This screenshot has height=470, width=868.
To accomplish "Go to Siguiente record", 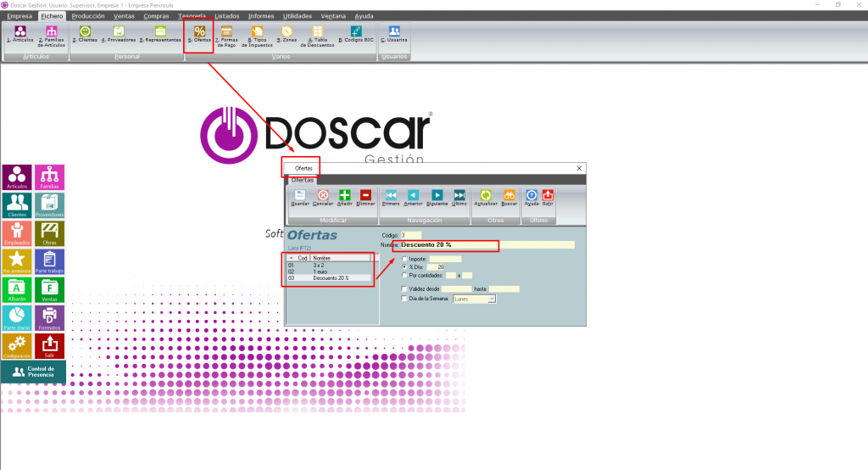I will pos(437,198).
